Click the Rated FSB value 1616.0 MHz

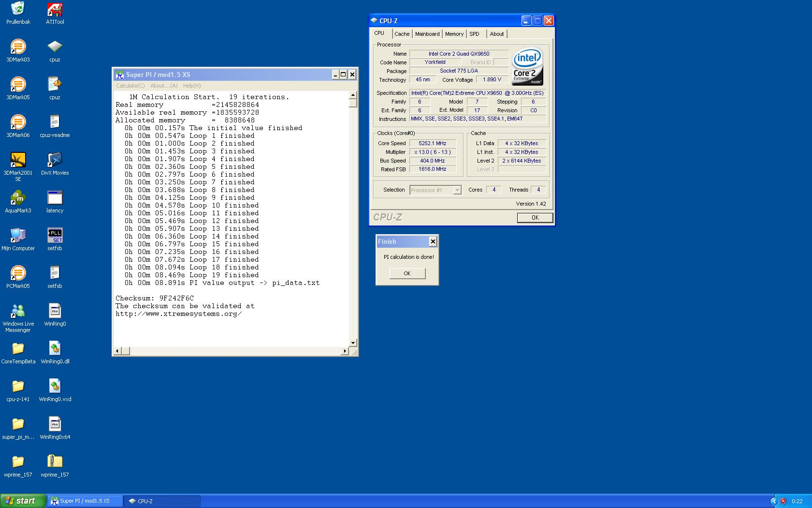(433, 169)
